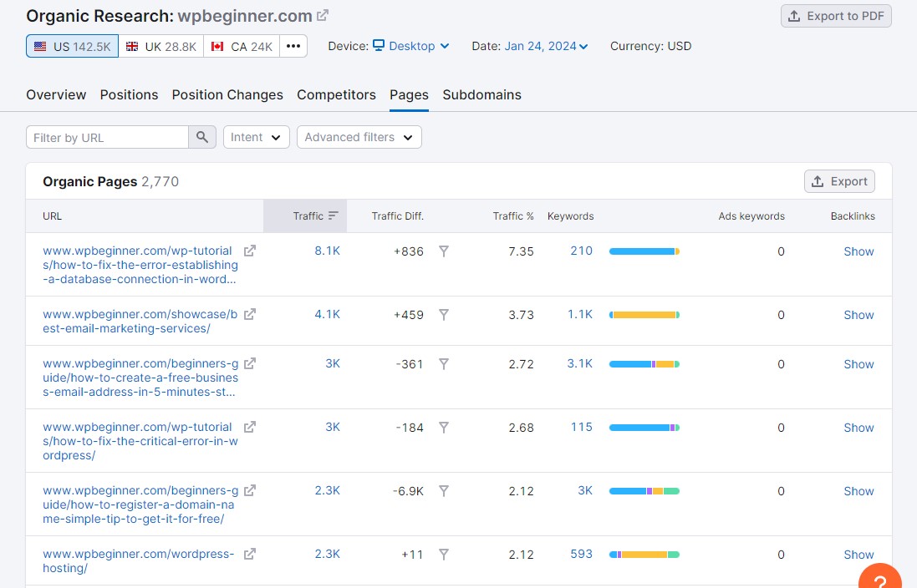Open external link icon for database-connection error URL
This screenshot has width=917, height=588.
(250, 251)
